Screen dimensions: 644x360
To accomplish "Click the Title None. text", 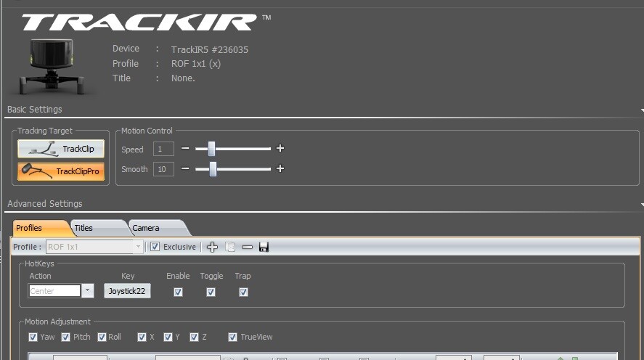I will tap(183, 78).
